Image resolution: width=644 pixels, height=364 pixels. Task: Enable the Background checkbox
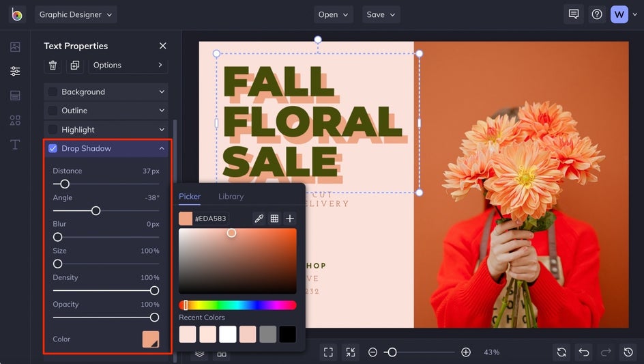tap(53, 92)
